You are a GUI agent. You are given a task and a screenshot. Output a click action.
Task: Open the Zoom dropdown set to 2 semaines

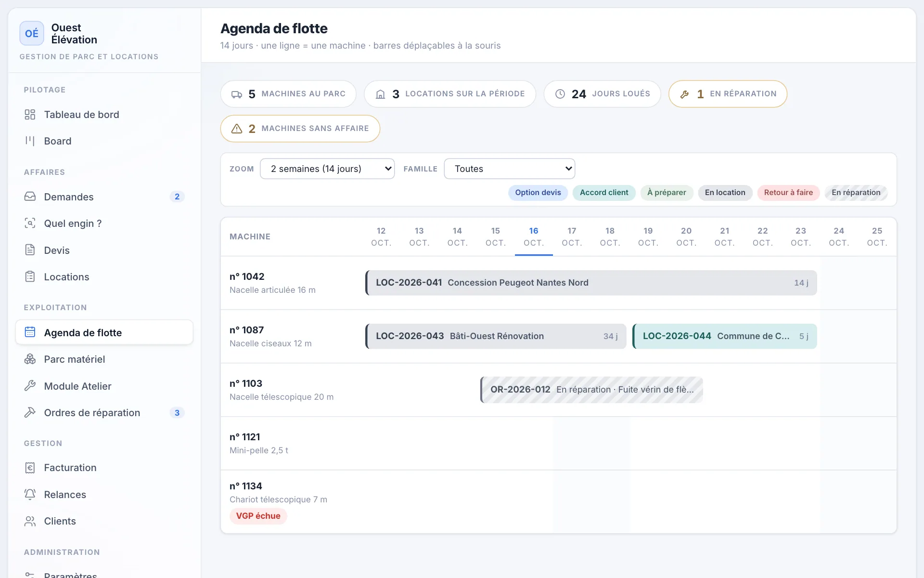tap(327, 169)
